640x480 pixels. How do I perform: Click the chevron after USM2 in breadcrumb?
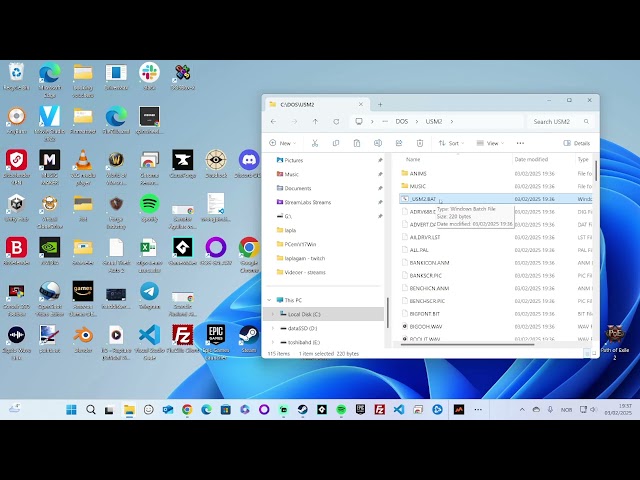coord(452,122)
